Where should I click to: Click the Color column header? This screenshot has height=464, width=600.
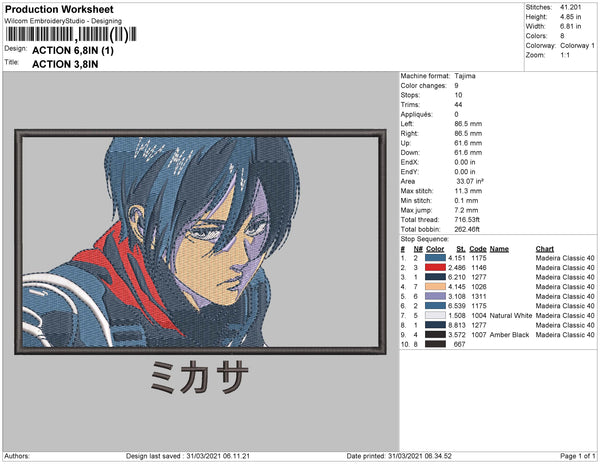pyautogui.click(x=435, y=249)
